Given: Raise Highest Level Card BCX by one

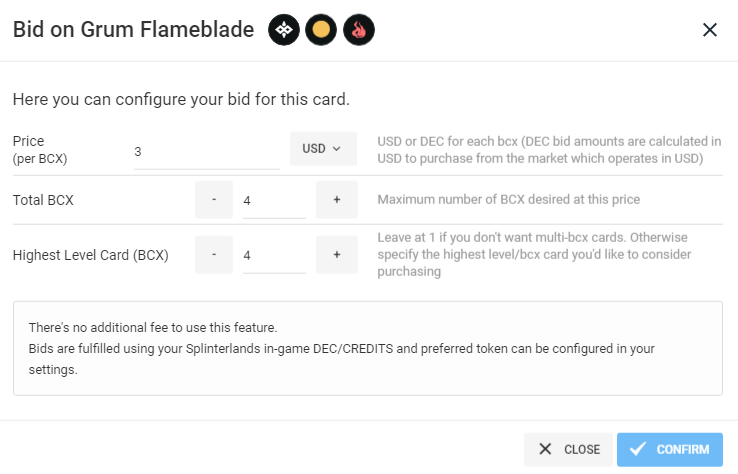Looking at the screenshot, I should click(x=337, y=255).
